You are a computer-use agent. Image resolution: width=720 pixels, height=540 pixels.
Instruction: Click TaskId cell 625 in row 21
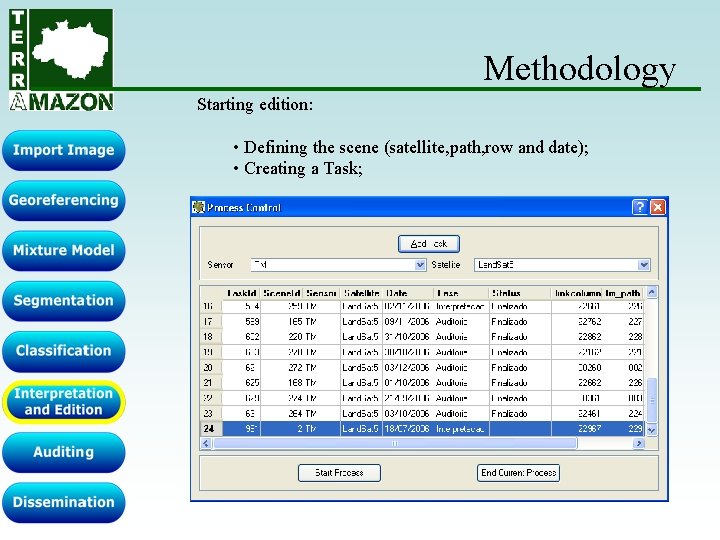point(242,382)
